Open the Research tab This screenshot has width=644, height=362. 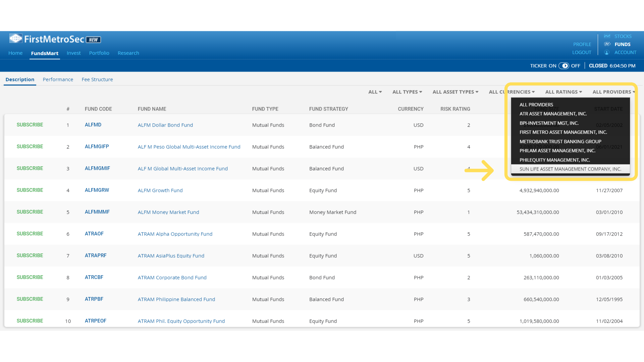point(128,53)
